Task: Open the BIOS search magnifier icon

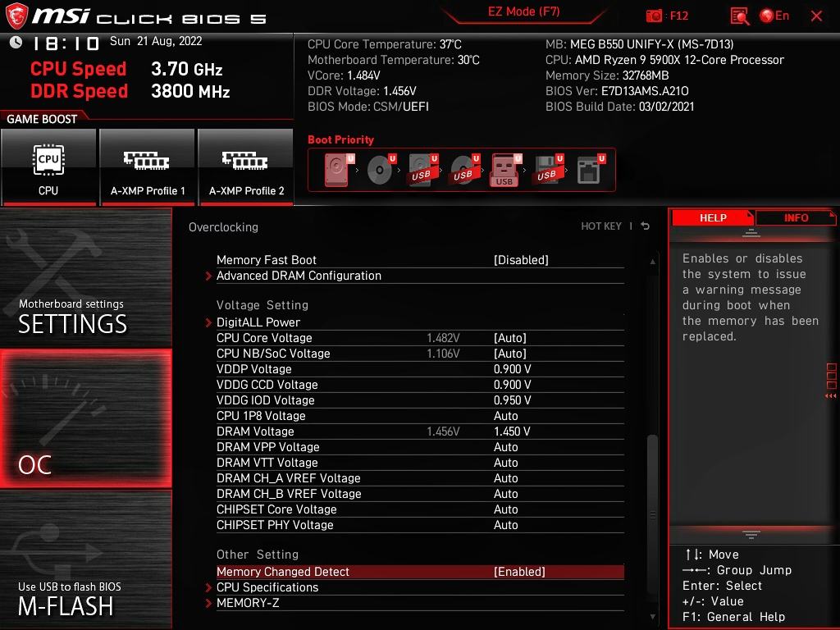Action: 740,16
